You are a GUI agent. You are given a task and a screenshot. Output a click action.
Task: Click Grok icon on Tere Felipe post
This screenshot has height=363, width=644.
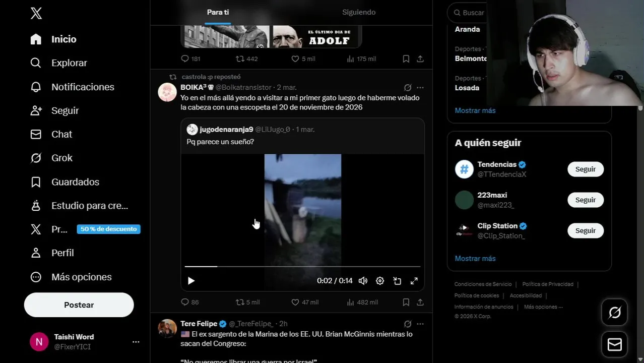click(408, 324)
